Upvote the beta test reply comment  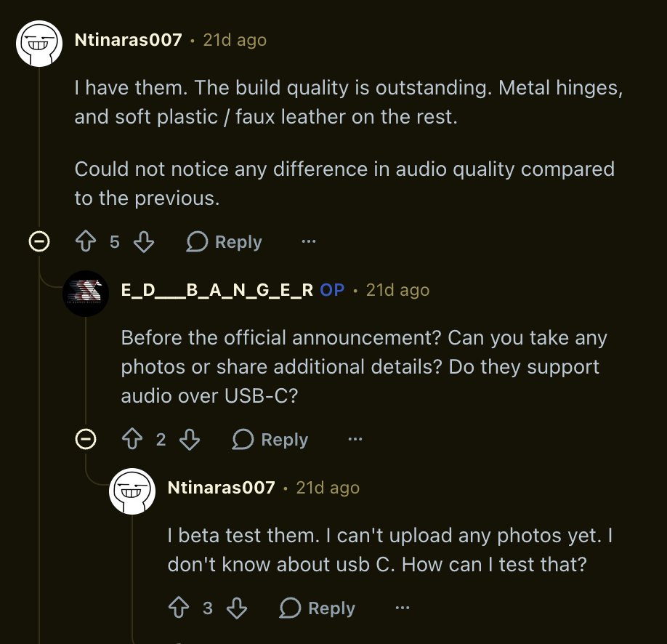(179, 608)
